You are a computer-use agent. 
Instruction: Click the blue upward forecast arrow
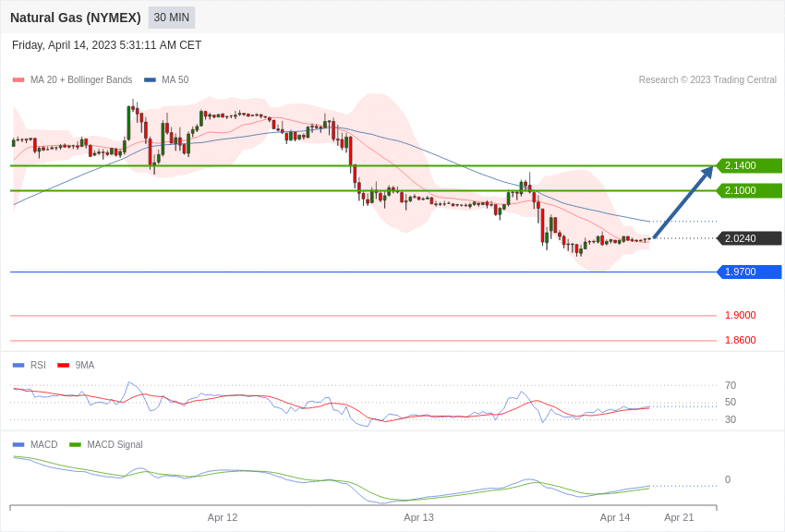682,202
